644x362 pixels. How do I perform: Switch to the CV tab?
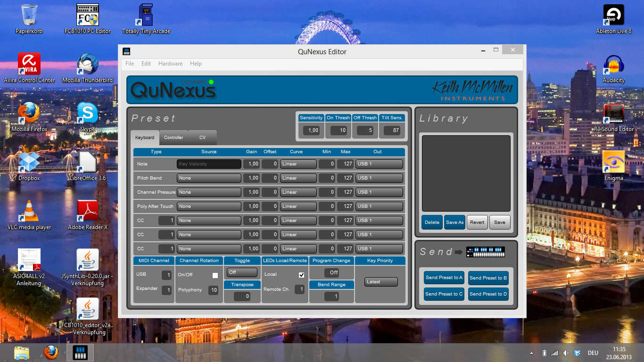tap(202, 138)
